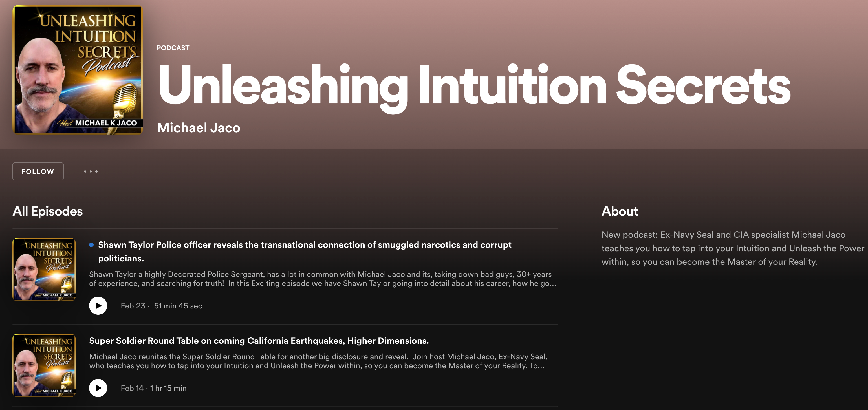The width and height of the screenshot is (868, 410).
Task: Click the All Episodes heading
Action: point(47,211)
